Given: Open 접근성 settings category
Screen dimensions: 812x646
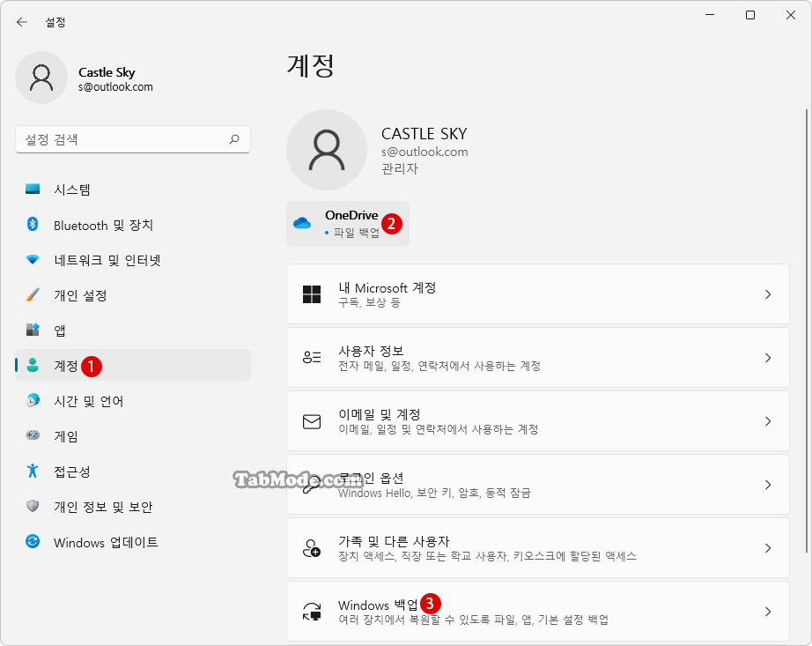Looking at the screenshot, I should click(133, 471).
